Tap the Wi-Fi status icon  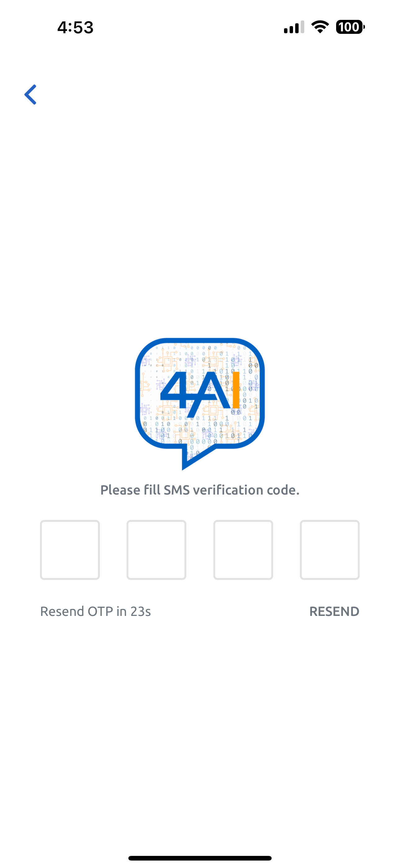click(320, 27)
